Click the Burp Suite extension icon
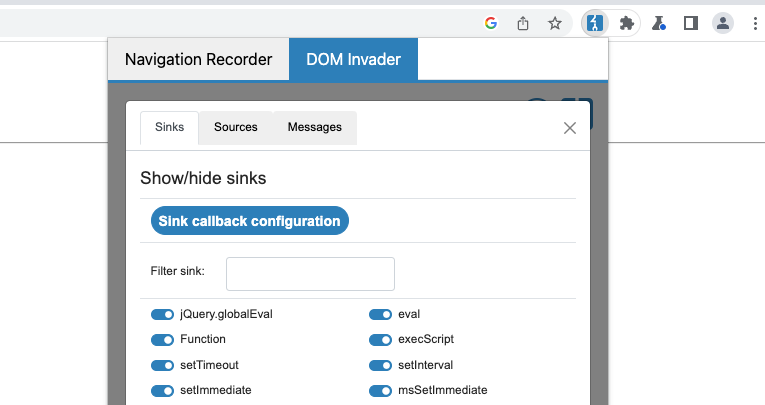This screenshot has height=405, width=765. (x=595, y=23)
